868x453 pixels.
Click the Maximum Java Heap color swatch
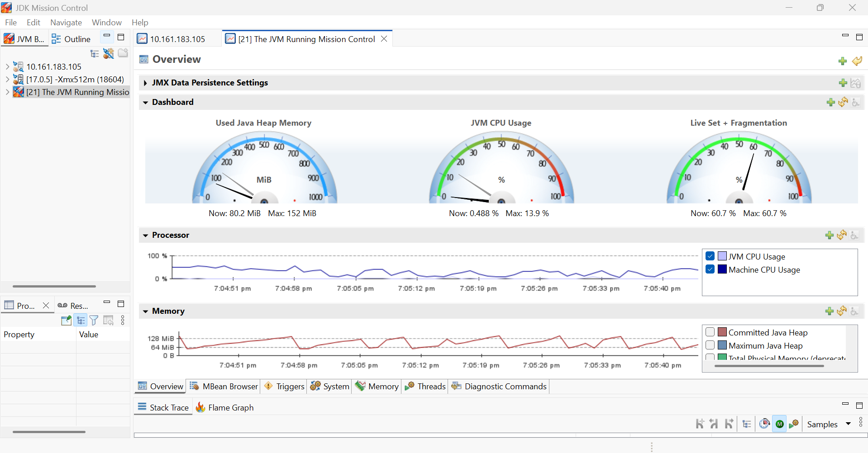(x=722, y=345)
